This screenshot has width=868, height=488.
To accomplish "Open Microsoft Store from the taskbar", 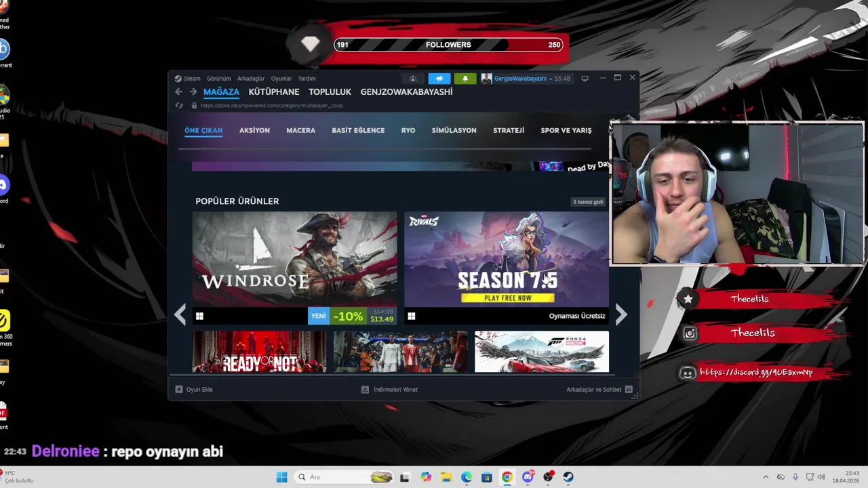I will [x=487, y=477].
